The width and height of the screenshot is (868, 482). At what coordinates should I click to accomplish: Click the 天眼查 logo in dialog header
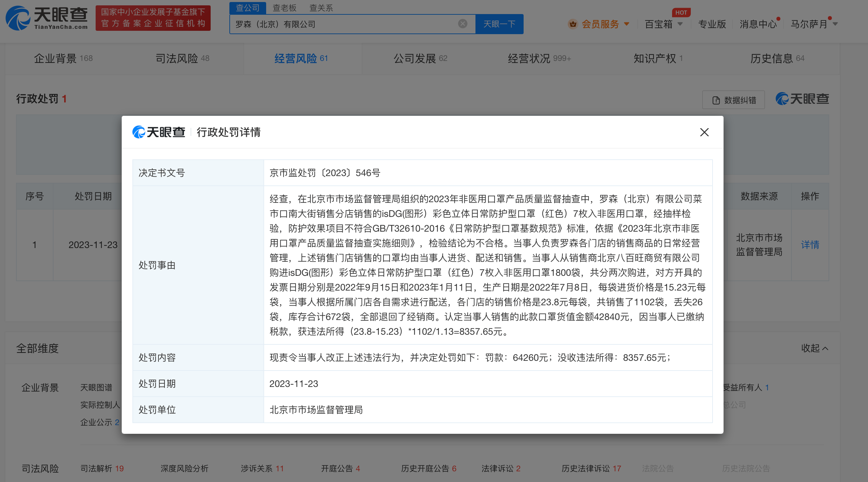[159, 132]
